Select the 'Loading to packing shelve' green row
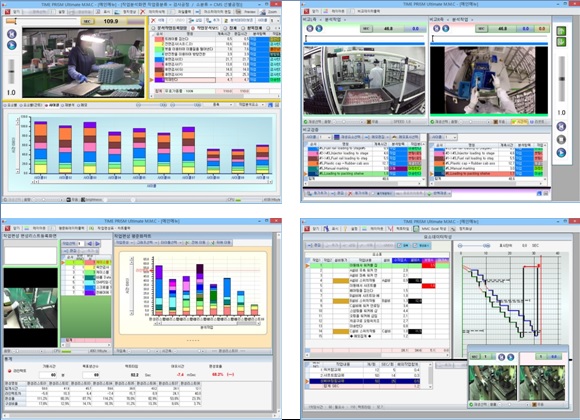This screenshot has width=580, height=420. (364, 174)
